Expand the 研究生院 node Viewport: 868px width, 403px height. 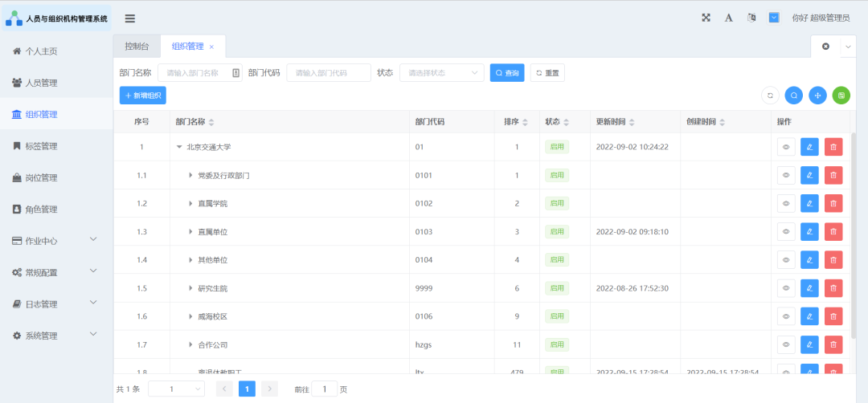coord(190,288)
